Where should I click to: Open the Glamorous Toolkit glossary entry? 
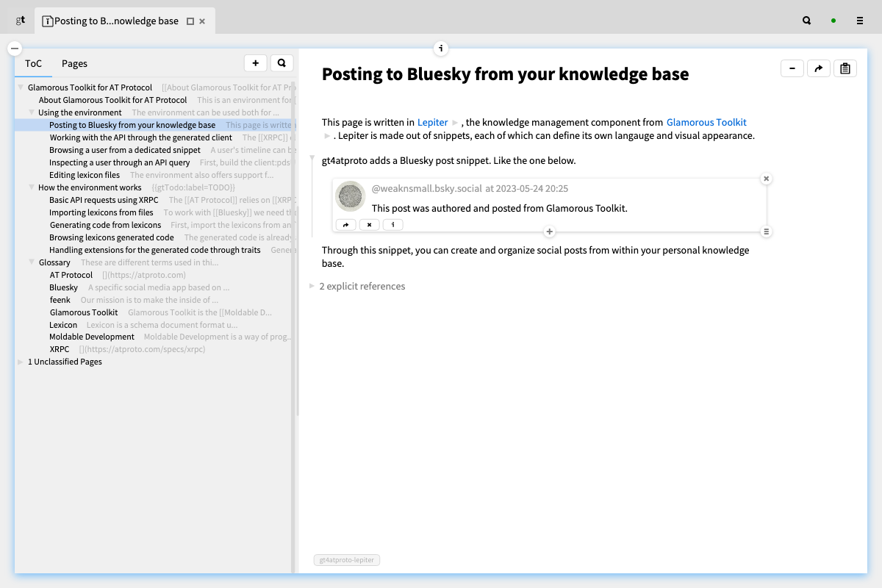click(x=84, y=312)
